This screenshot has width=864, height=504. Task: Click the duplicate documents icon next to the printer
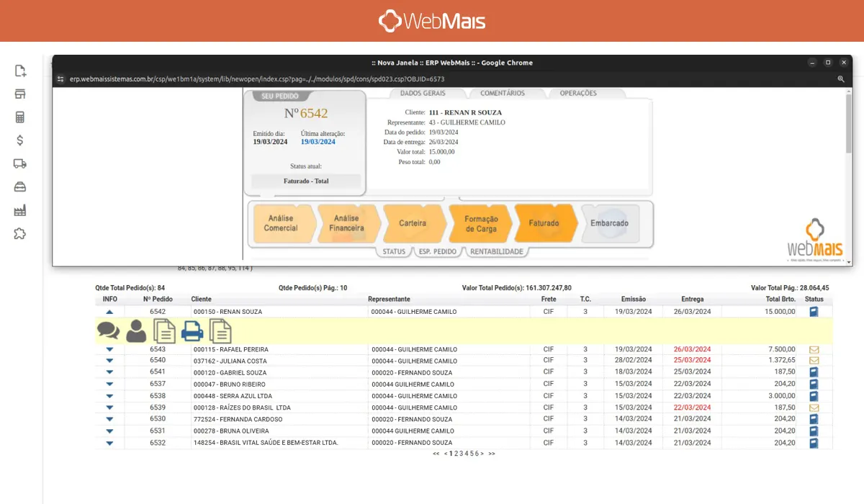coord(219,330)
